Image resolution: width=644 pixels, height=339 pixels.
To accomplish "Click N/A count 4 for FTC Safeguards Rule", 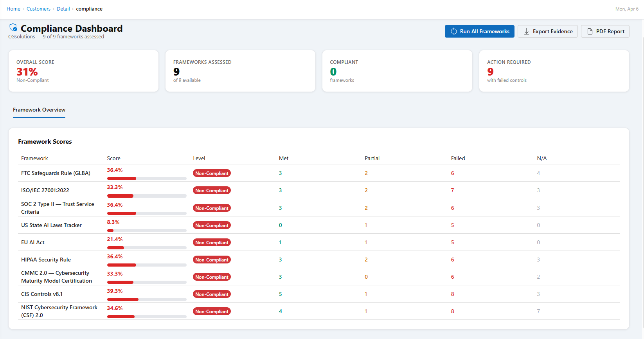I will pos(538,173).
